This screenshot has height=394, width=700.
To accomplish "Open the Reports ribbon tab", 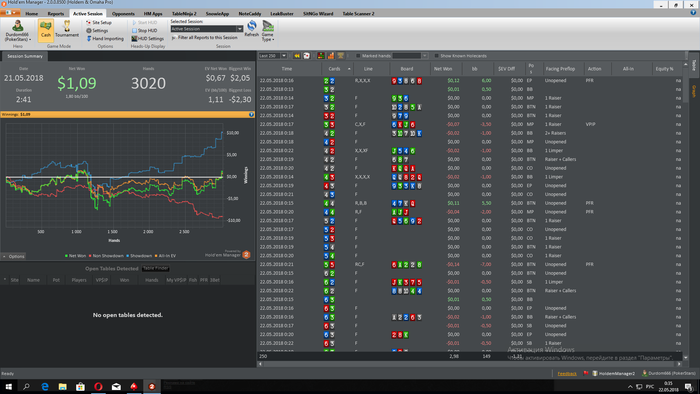I will point(56,14).
